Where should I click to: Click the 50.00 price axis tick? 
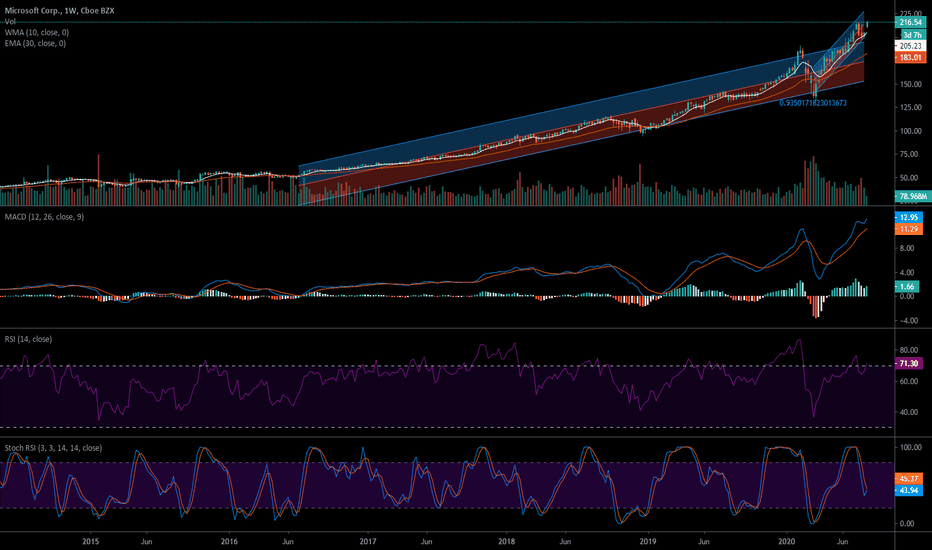[x=909, y=178]
